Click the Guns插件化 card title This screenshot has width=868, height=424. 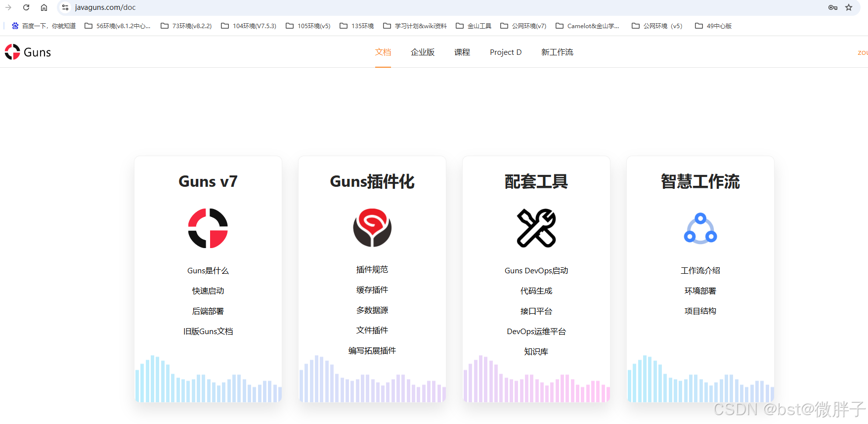coord(372,181)
